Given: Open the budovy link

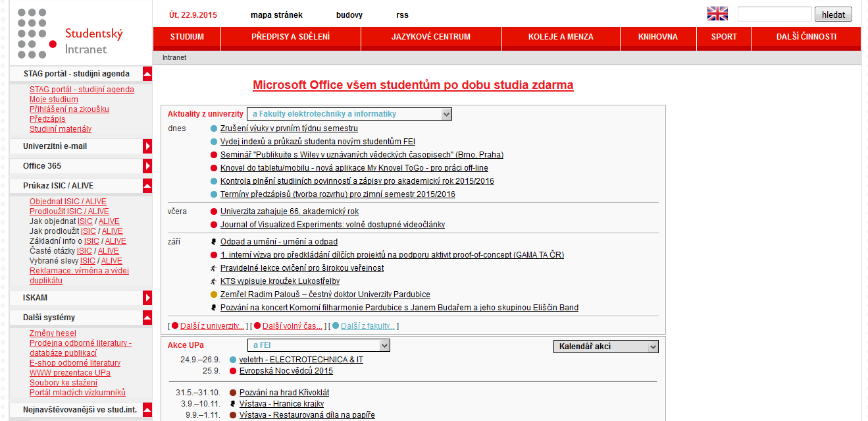Looking at the screenshot, I should [349, 15].
